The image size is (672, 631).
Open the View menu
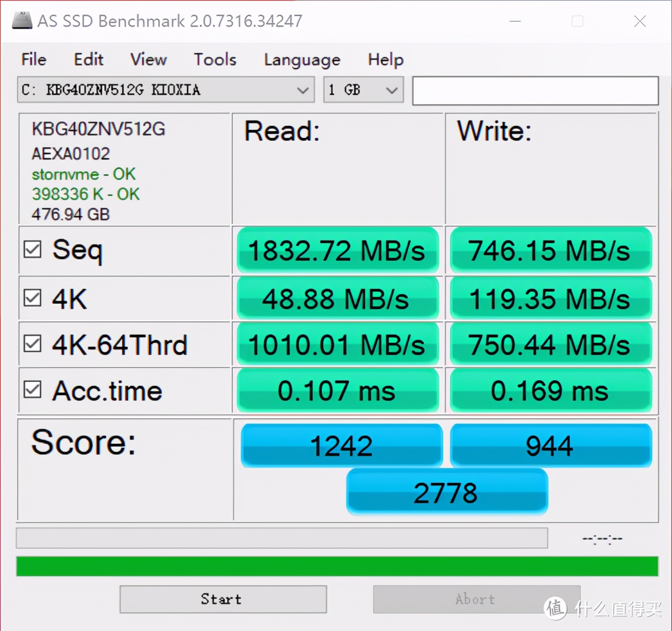[x=148, y=59]
